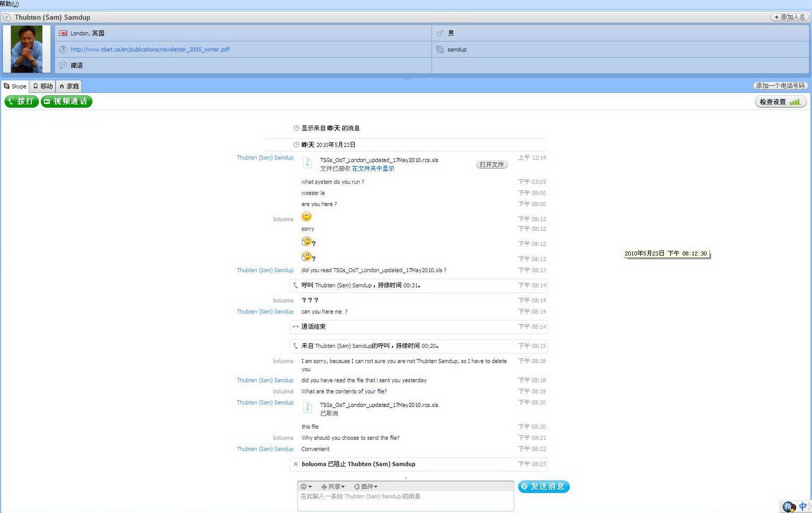Click the clock icon beside 昨天 date header

pos(296,145)
